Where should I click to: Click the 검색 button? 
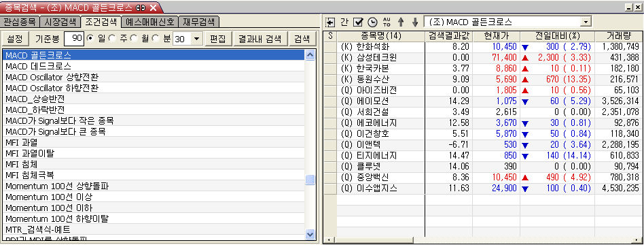(x=302, y=39)
